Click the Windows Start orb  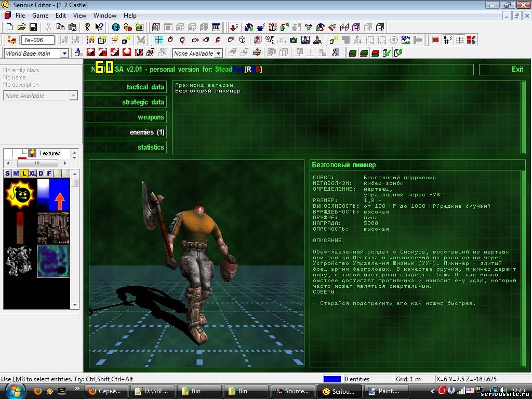14,391
